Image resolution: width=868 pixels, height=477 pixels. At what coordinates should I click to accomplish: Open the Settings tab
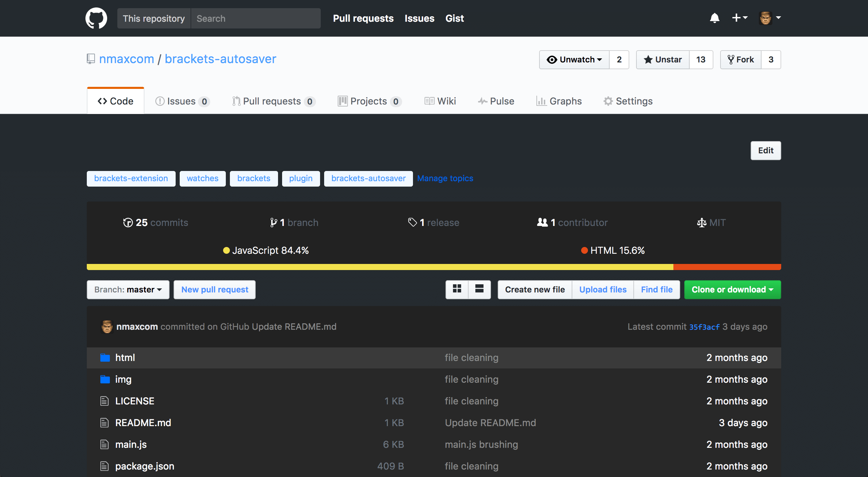click(x=628, y=101)
